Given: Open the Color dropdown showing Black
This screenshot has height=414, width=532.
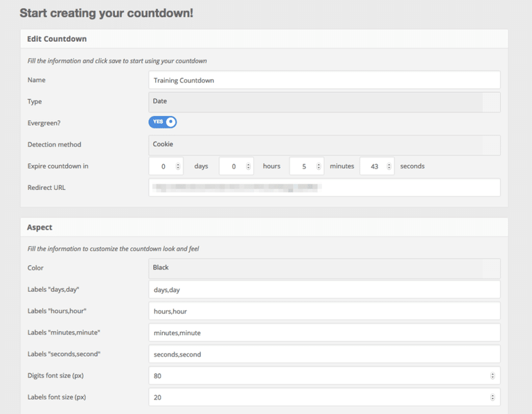Looking at the screenshot, I should coord(324,268).
